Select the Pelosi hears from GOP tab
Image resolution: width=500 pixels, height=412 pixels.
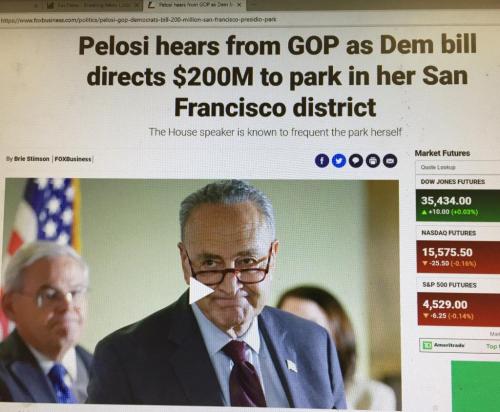click(192, 5)
